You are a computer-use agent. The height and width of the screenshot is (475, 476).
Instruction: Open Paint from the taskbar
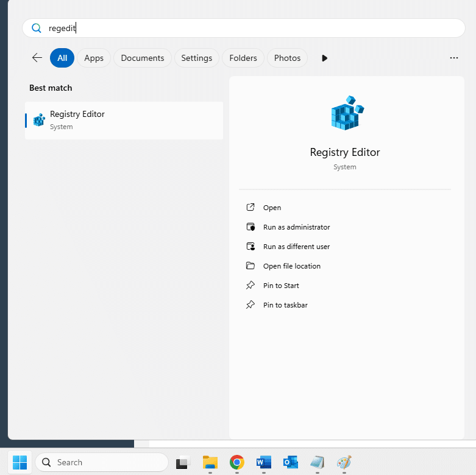(344, 462)
